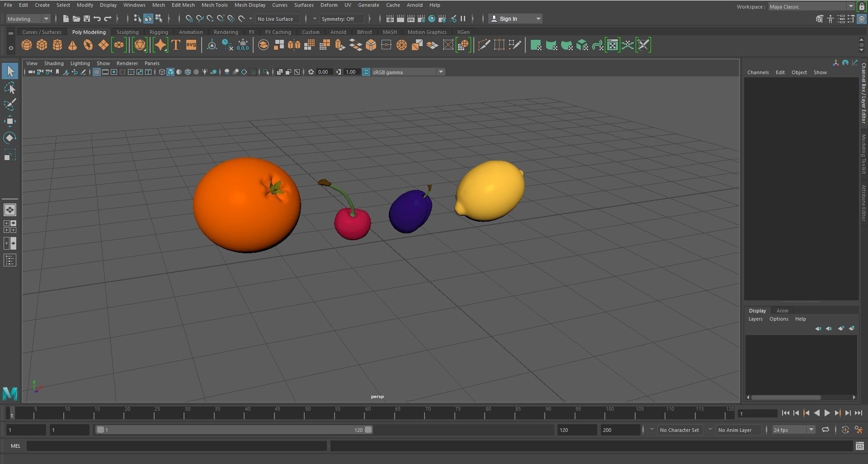868x464 pixels.
Task: Select the Paint Selection tool
Action: point(10,104)
